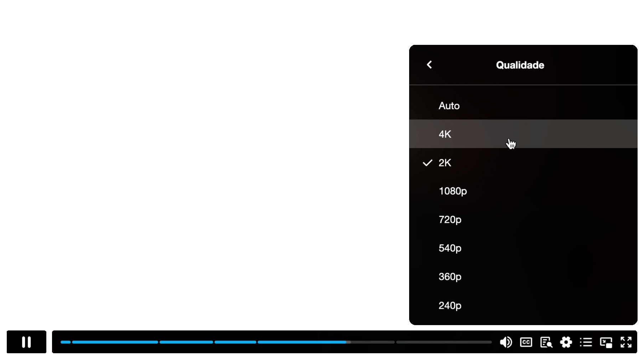Close the settings gear menu

[x=566, y=342]
